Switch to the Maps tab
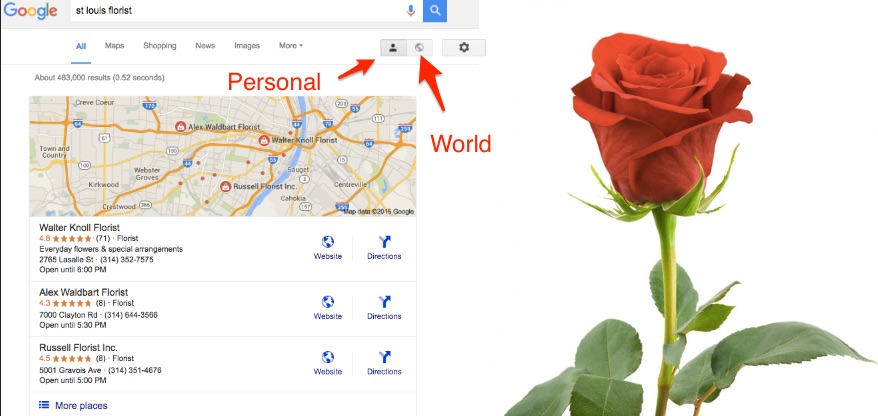878x416 pixels. [114, 46]
